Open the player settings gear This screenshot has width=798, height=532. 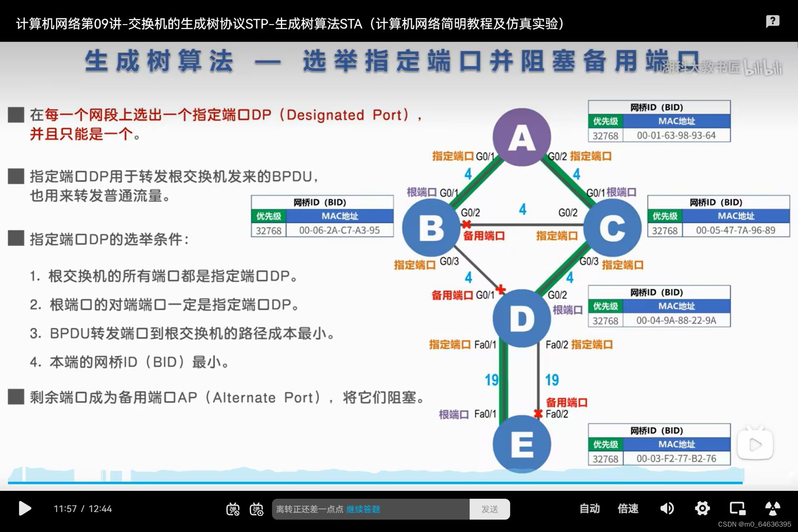click(x=702, y=508)
